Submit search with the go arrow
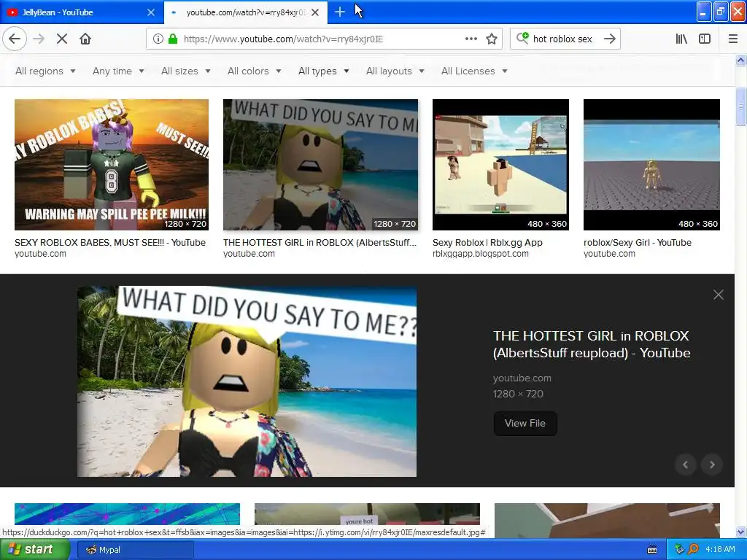This screenshot has width=747, height=560. tap(610, 39)
